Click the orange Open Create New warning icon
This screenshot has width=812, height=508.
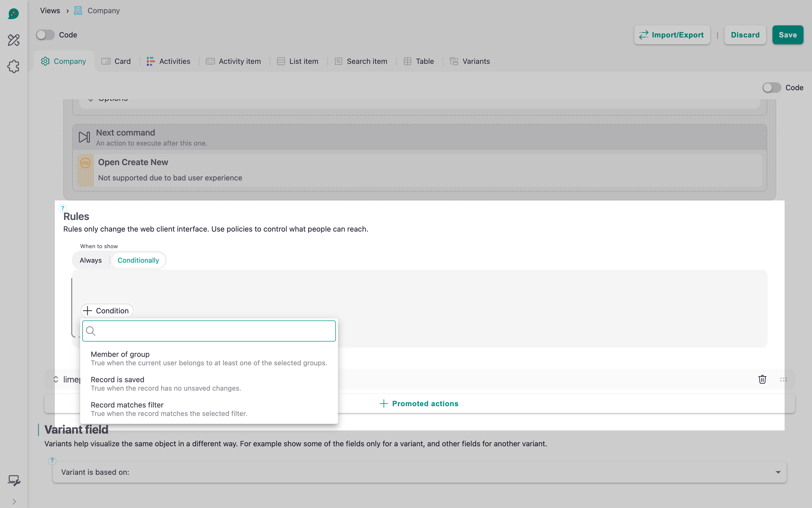85,163
